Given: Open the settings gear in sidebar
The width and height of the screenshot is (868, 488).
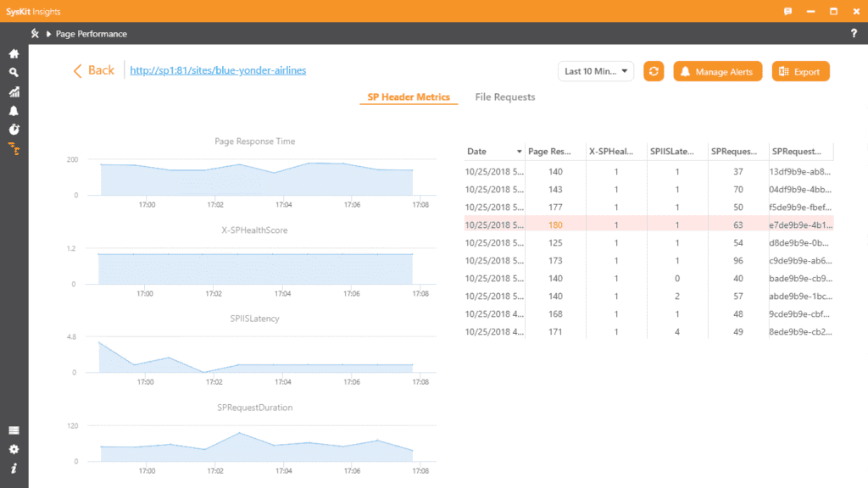Looking at the screenshot, I should coord(14,449).
